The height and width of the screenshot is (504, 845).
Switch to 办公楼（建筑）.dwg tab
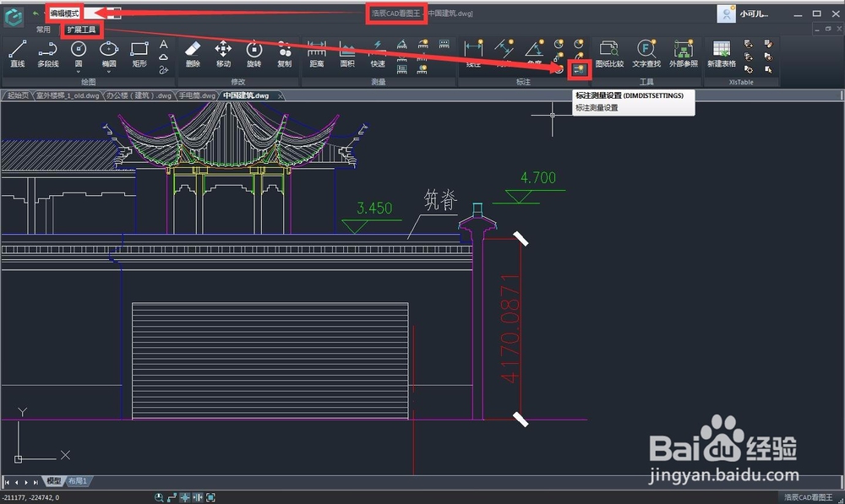(x=139, y=95)
